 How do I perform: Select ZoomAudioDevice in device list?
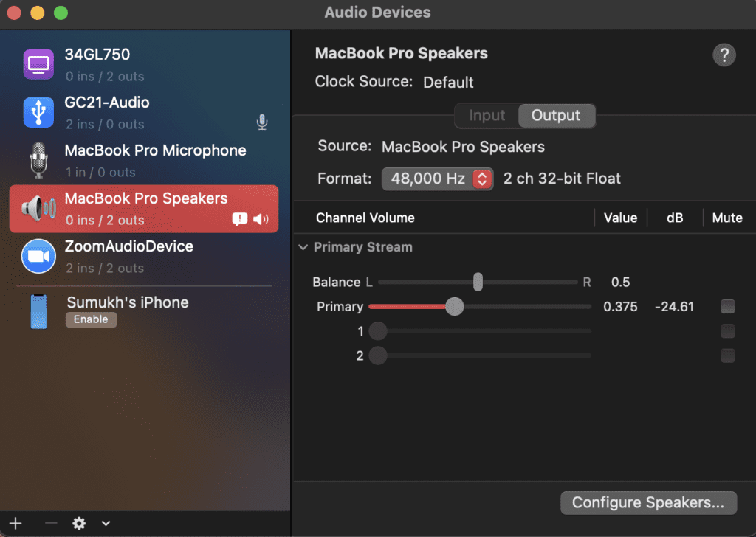(x=144, y=256)
